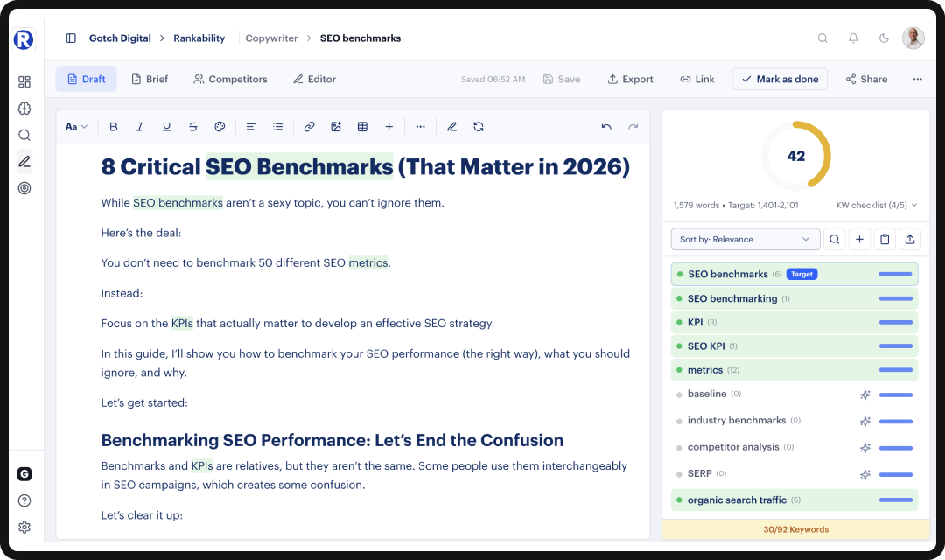Toggle bold formatting in the editor toolbar
Viewport: 945px width, 560px height.
pos(114,126)
